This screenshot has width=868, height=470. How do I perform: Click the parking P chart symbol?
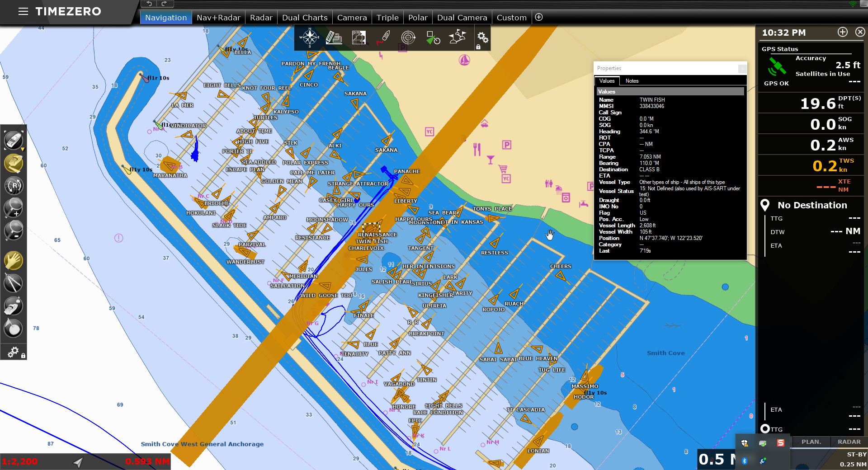(506, 145)
